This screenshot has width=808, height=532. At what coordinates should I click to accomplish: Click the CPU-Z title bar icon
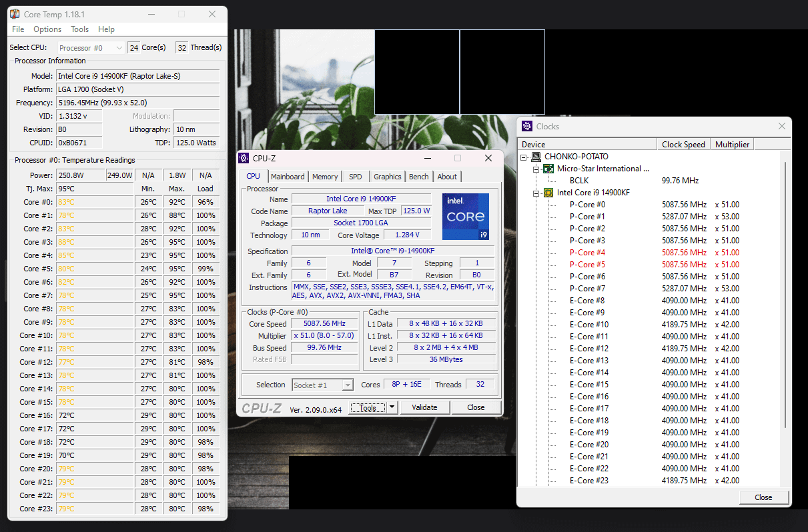(244, 158)
